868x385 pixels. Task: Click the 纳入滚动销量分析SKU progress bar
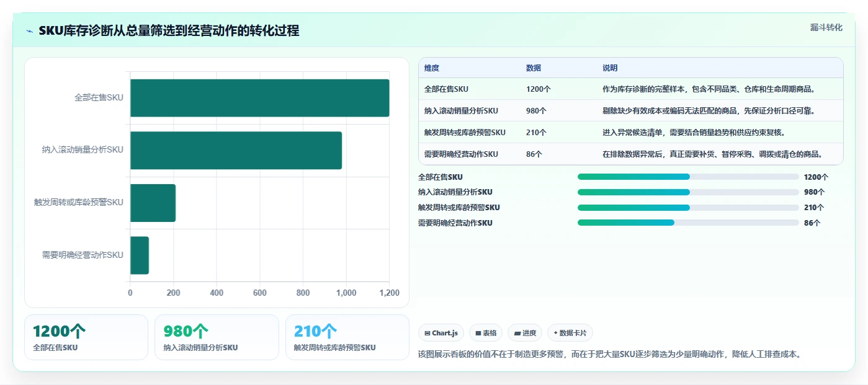(x=688, y=192)
